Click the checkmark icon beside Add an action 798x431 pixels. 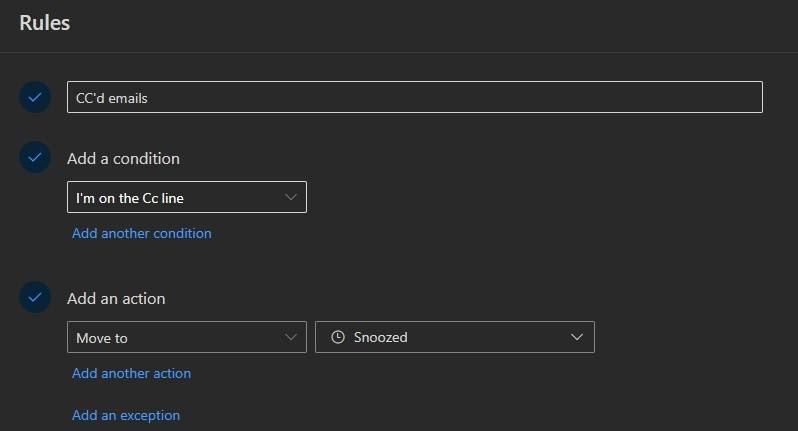click(x=35, y=298)
